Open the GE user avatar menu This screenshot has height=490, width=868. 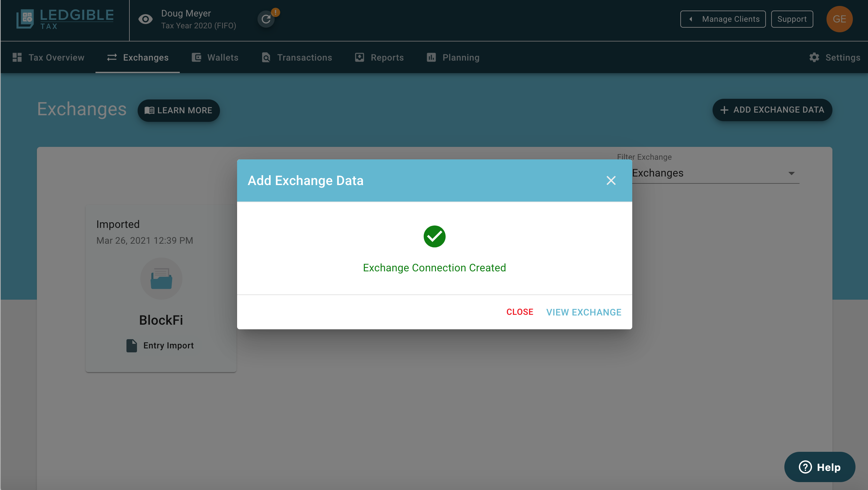[839, 19]
